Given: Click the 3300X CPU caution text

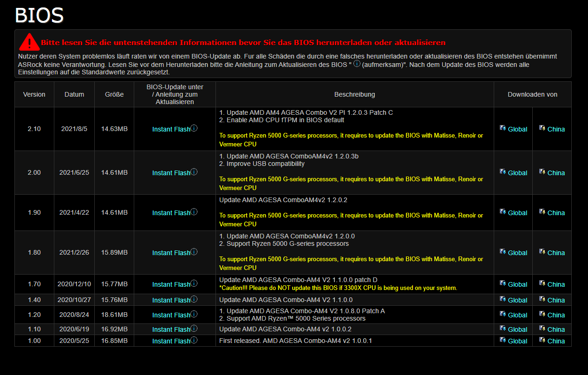Looking at the screenshot, I should click(338, 288).
